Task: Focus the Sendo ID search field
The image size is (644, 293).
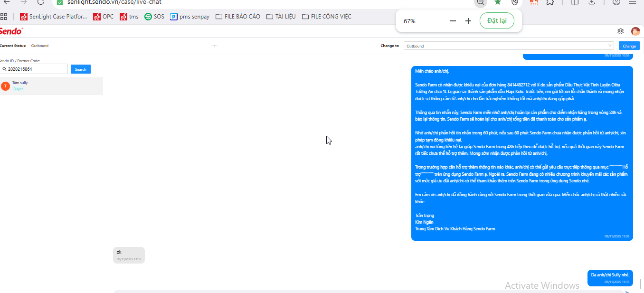Action: pos(34,69)
